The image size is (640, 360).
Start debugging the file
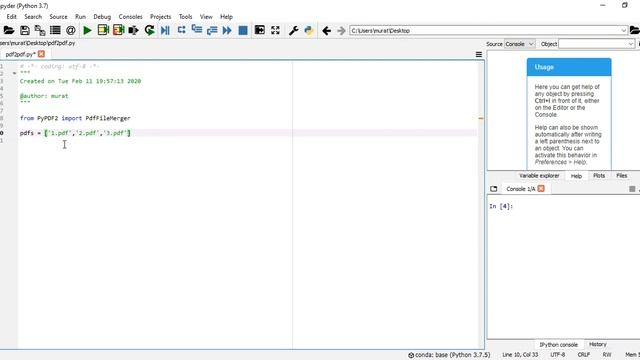tap(165, 30)
